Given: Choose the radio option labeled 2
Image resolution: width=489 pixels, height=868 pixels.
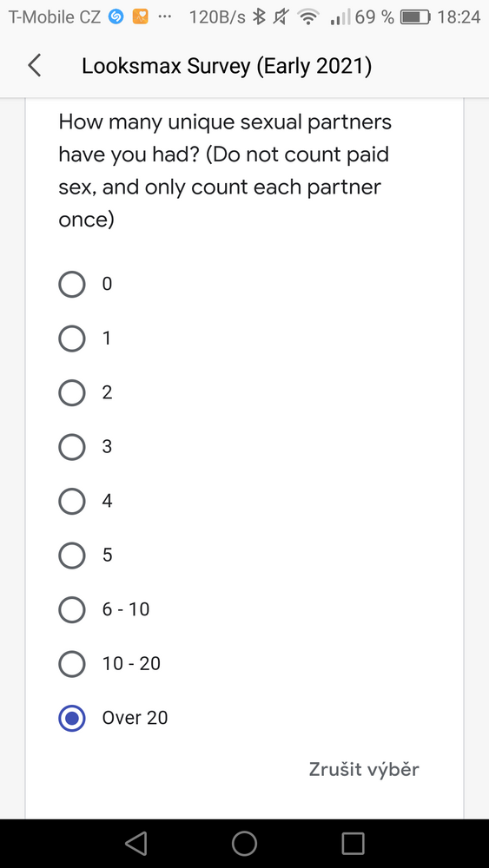Looking at the screenshot, I should (x=72, y=392).
